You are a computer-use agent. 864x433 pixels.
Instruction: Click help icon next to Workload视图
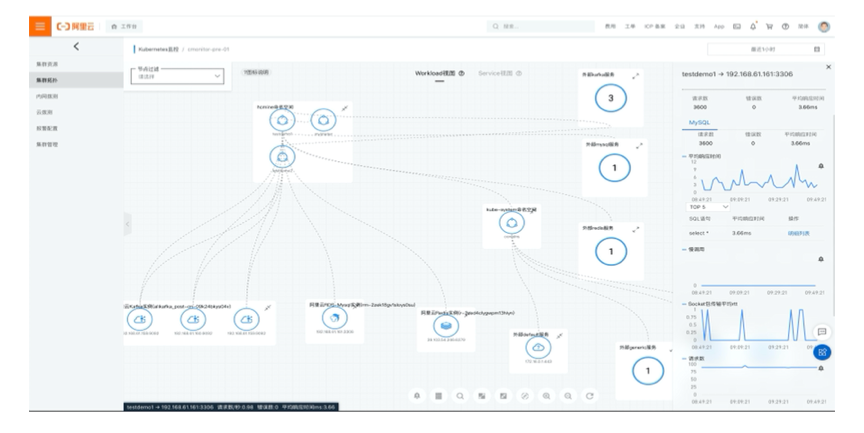[462, 73]
